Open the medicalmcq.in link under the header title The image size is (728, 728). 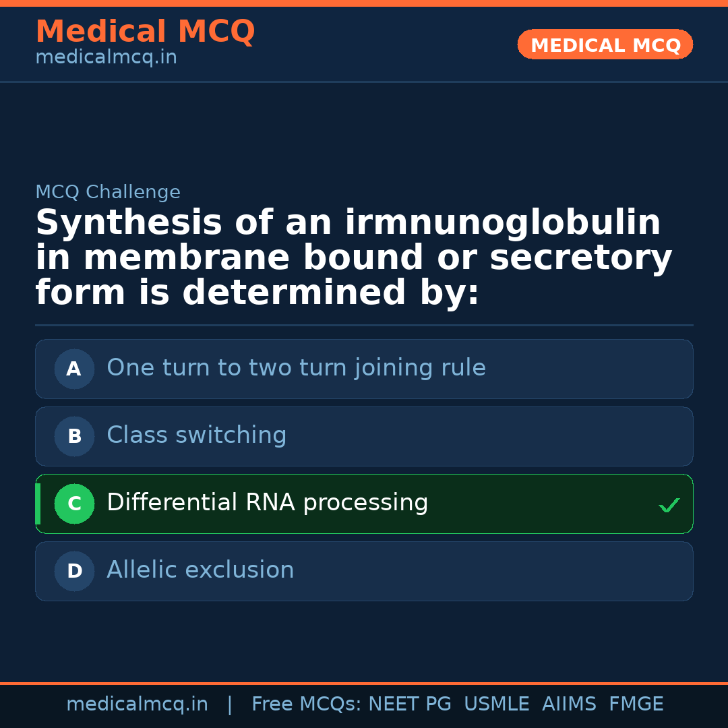coord(106,57)
